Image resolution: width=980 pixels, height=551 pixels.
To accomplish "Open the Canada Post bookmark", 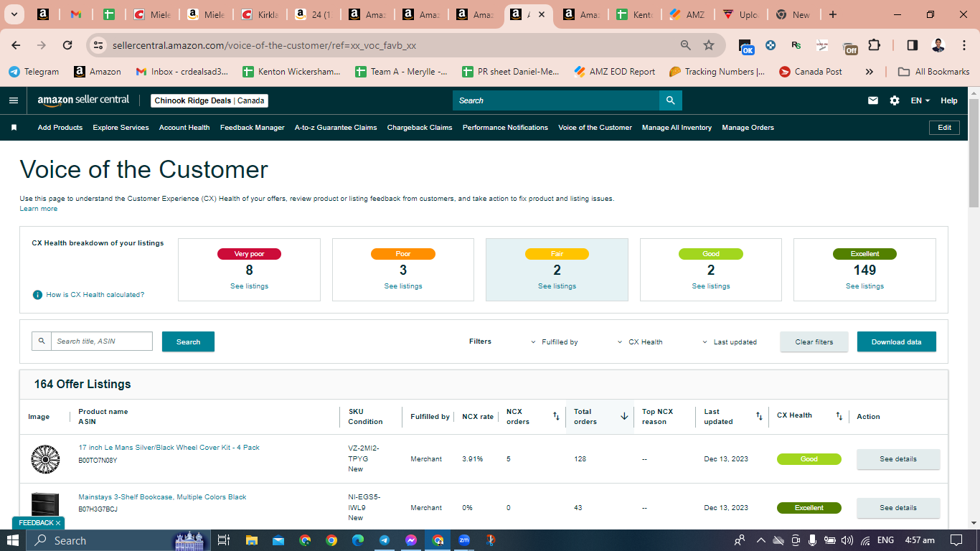I will tap(811, 72).
